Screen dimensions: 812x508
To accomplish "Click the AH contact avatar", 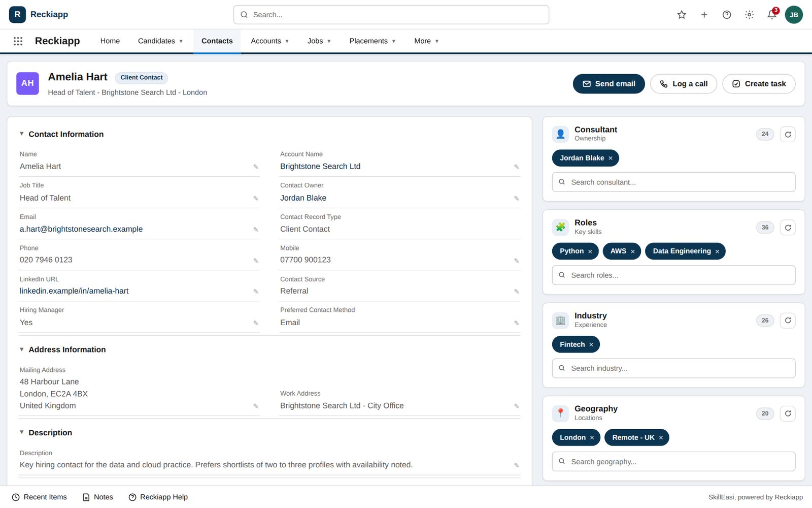I will click(27, 84).
